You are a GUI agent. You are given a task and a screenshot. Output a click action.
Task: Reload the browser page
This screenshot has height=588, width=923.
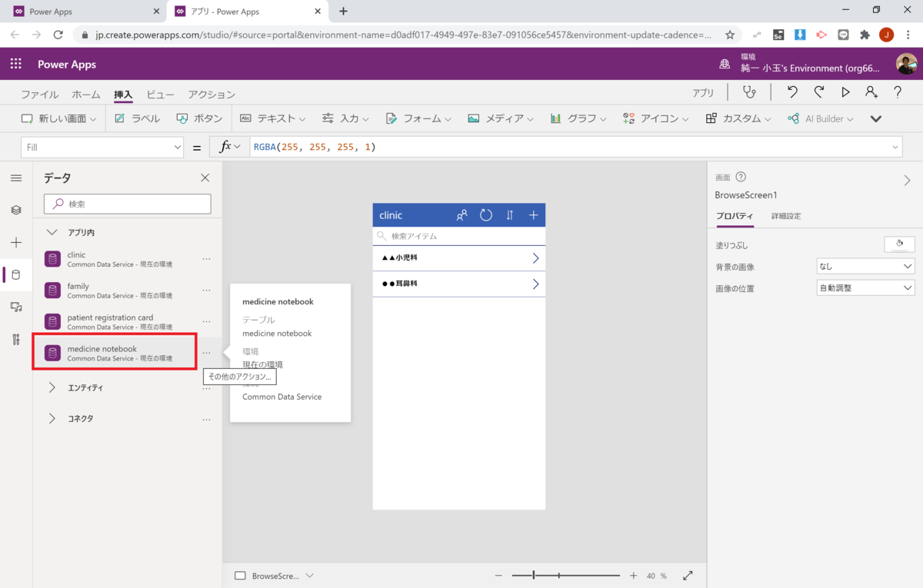click(58, 35)
